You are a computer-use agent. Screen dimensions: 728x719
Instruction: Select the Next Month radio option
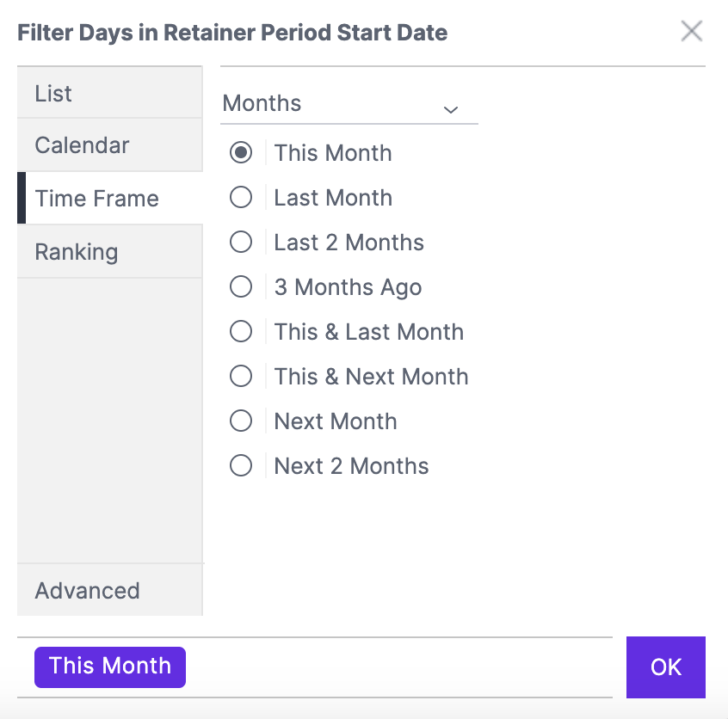[x=241, y=421]
